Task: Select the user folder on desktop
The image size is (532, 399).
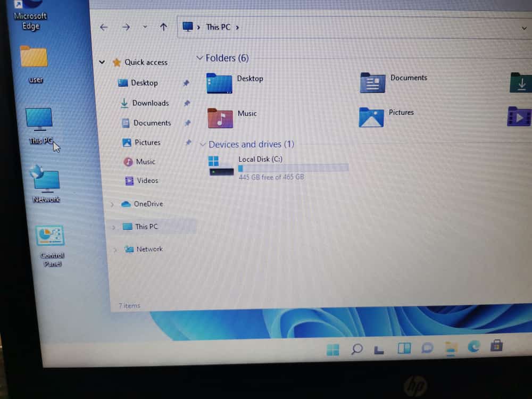Action: pos(34,57)
